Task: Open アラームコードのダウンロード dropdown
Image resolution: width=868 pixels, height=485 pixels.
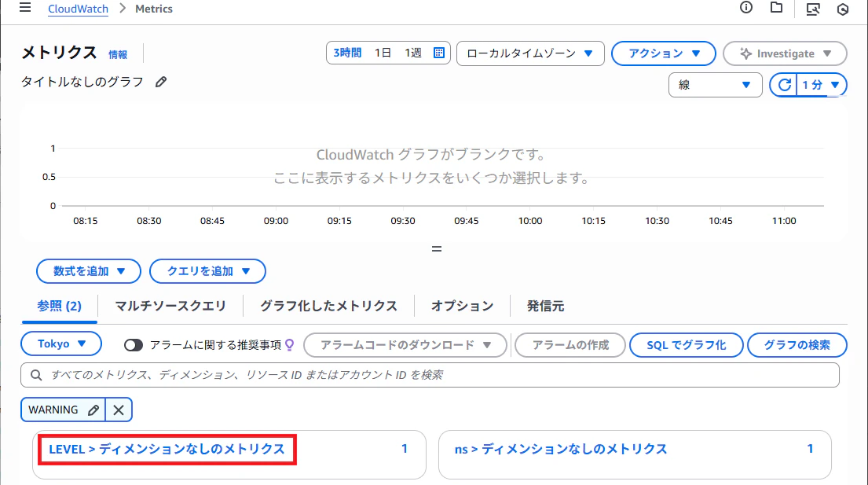Action: pos(405,345)
